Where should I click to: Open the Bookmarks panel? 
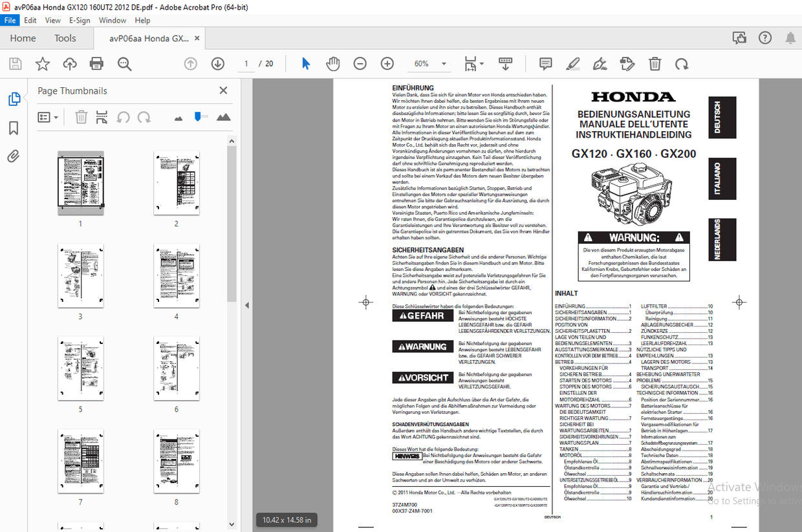coord(14,127)
